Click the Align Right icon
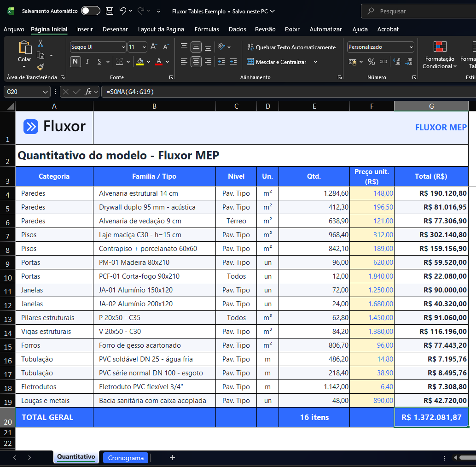Screen dimensions: 476x467 pos(208,62)
